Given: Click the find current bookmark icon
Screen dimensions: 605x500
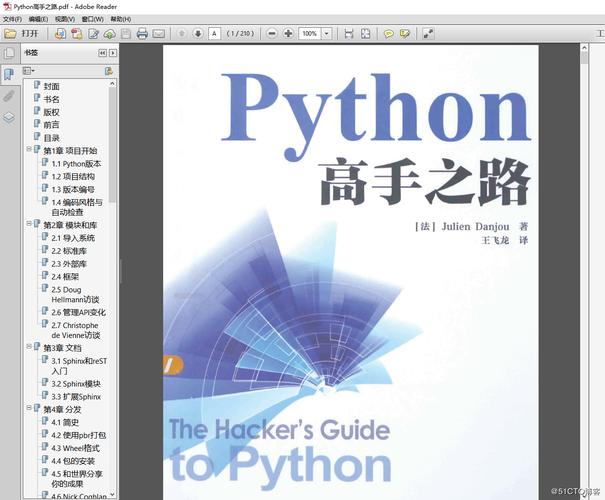Looking at the screenshot, I should pos(109,71).
